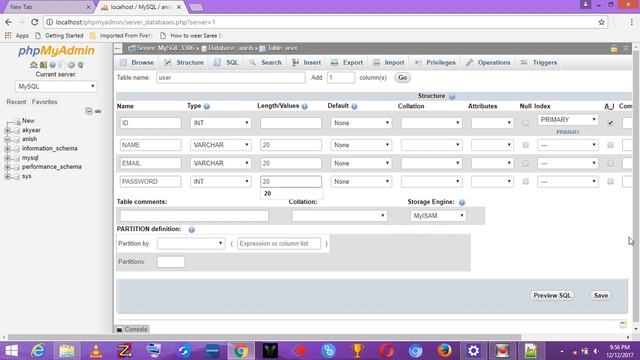Viewport: 640px width, 360px height.
Task: Toggle Null checkbox for NAME column
Action: coord(525,145)
